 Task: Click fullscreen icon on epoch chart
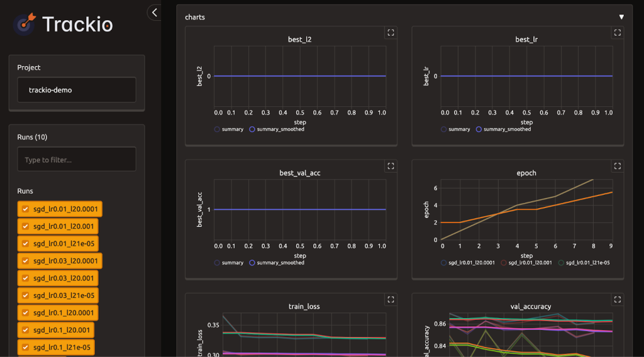tap(617, 166)
